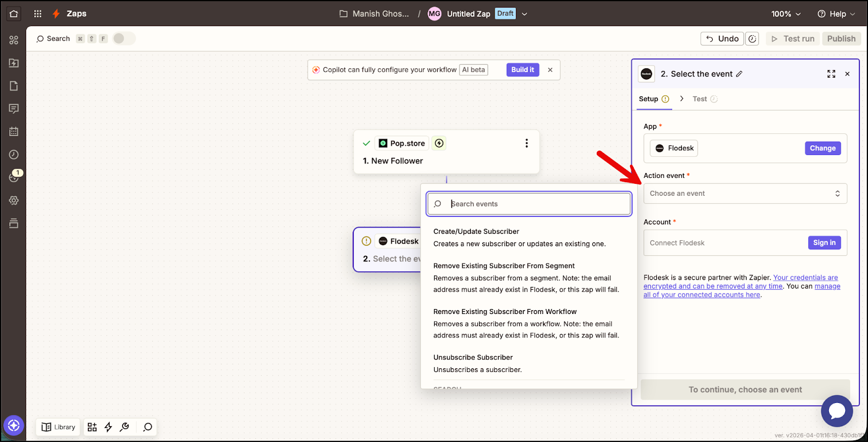Click Sign in to connect Flodesk
This screenshot has width=868, height=442.
pos(824,242)
